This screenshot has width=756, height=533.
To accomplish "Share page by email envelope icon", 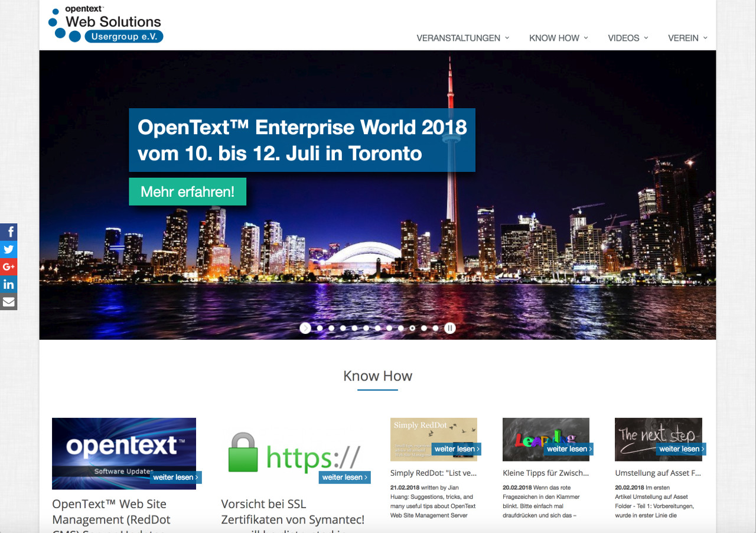I will pyautogui.click(x=8, y=302).
